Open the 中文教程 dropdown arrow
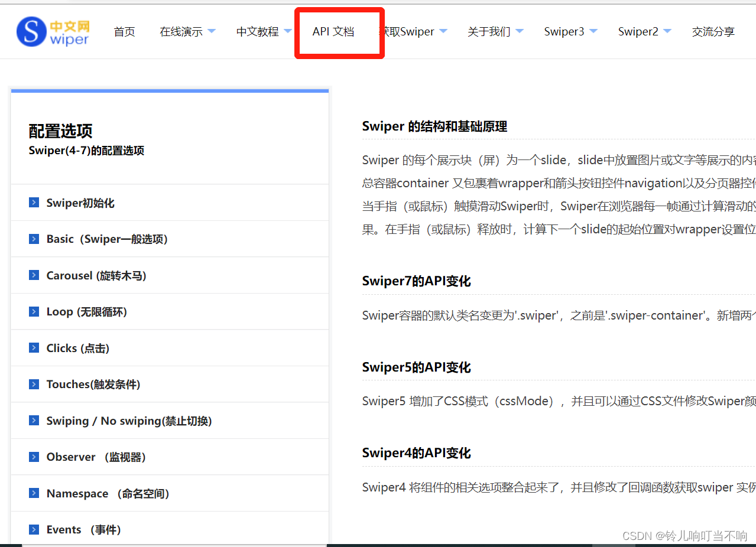This screenshot has width=756, height=547. [x=287, y=31]
